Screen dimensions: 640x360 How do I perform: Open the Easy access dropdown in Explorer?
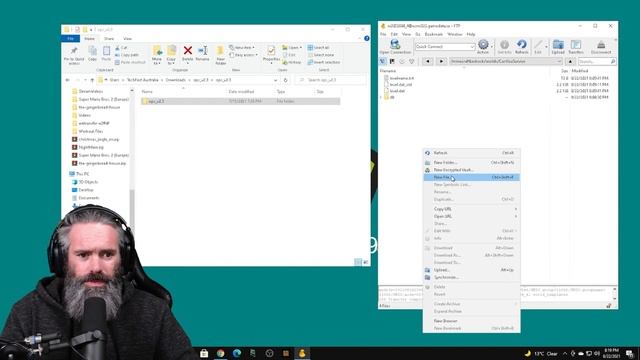(244, 55)
